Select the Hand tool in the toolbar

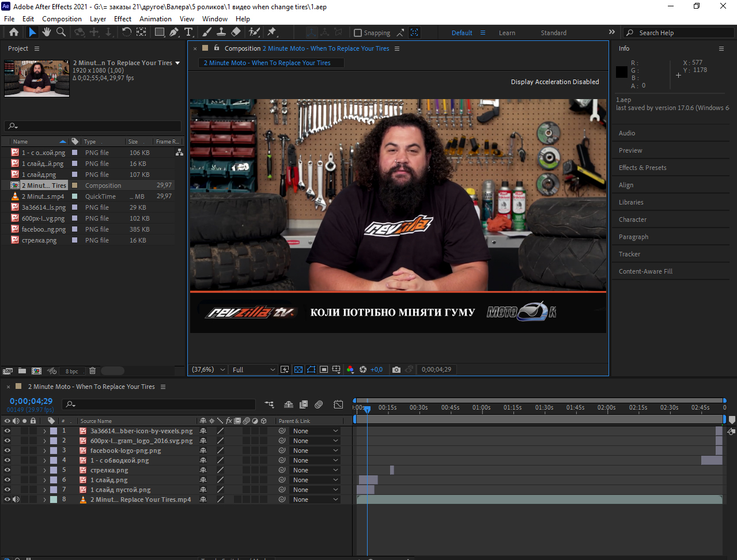[x=47, y=32]
